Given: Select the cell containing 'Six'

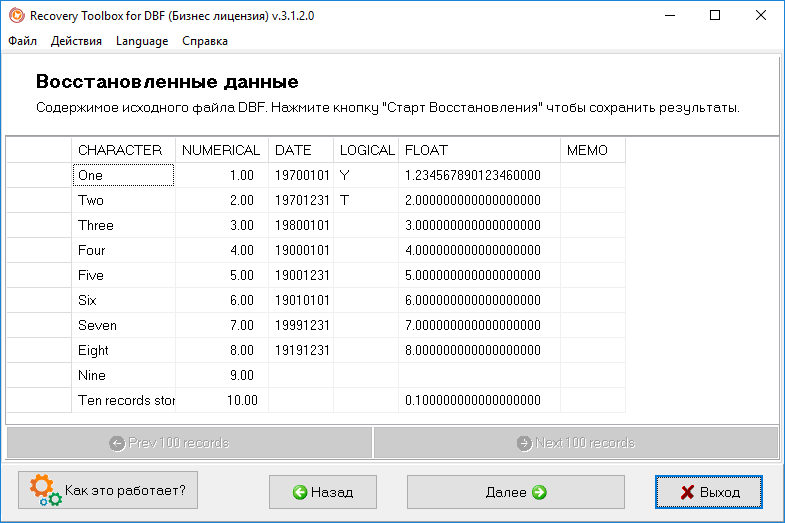Looking at the screenshot, I should point(124,300).
